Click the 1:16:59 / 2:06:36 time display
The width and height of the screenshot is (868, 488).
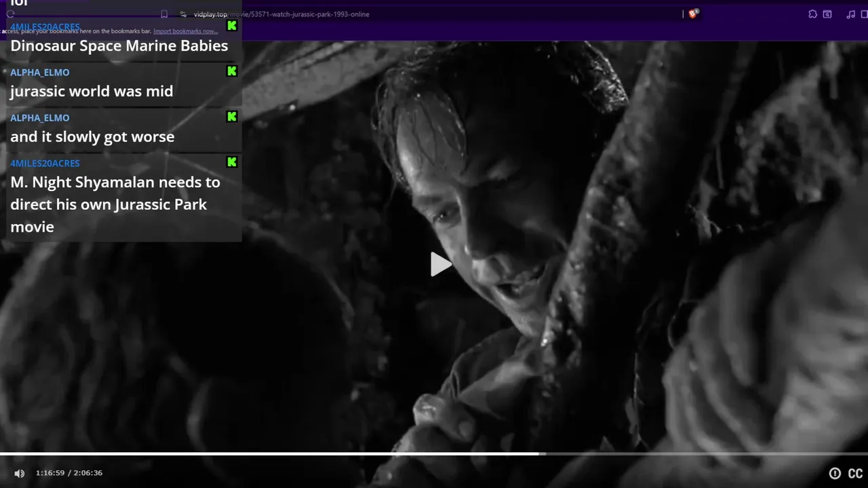[x=69, y=473]
